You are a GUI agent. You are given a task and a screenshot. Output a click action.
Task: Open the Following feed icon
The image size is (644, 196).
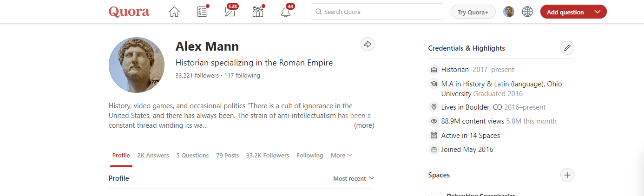pos(202,12)
